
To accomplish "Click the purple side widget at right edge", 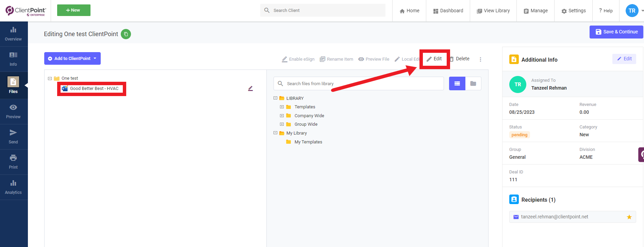I will [641, 155].
